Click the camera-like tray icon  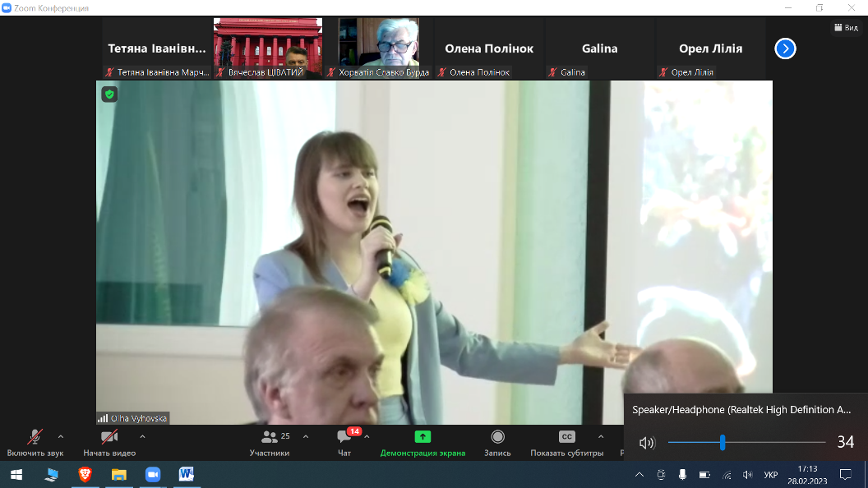(x=661, y=475)
